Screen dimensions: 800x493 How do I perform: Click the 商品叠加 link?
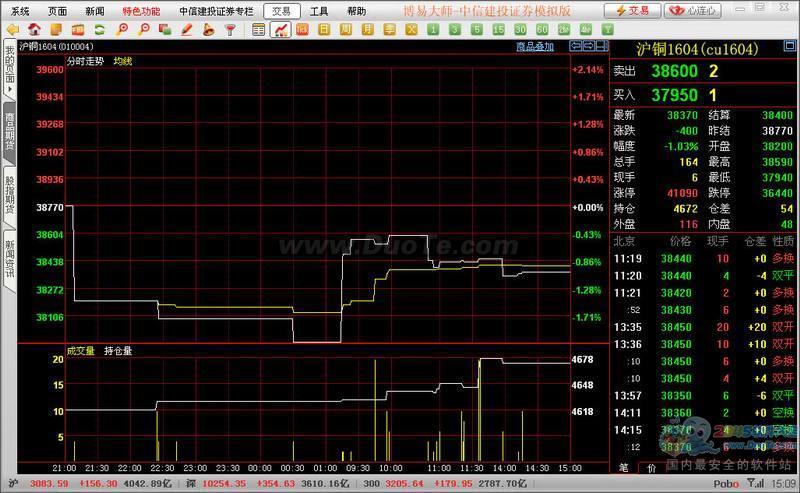coord(535,46)
